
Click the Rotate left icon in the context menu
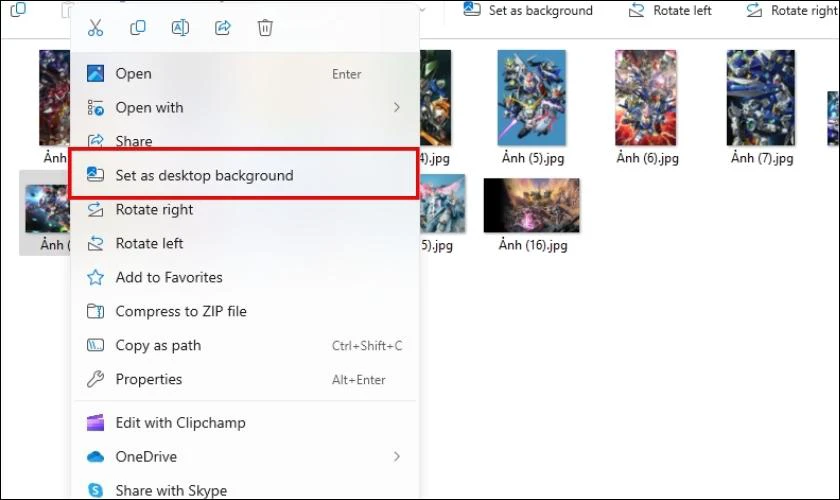pyautogui.click(x=95, y=243)
